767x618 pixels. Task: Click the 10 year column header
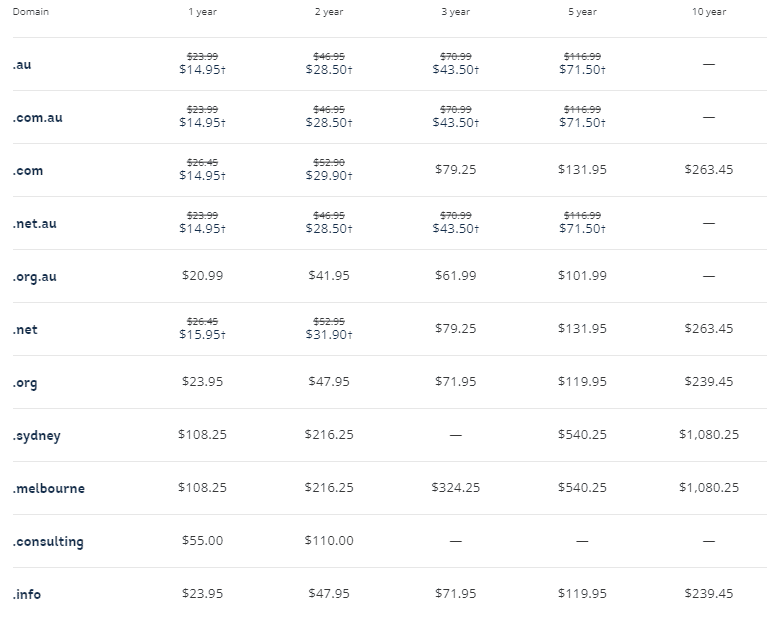coord(709,12)
